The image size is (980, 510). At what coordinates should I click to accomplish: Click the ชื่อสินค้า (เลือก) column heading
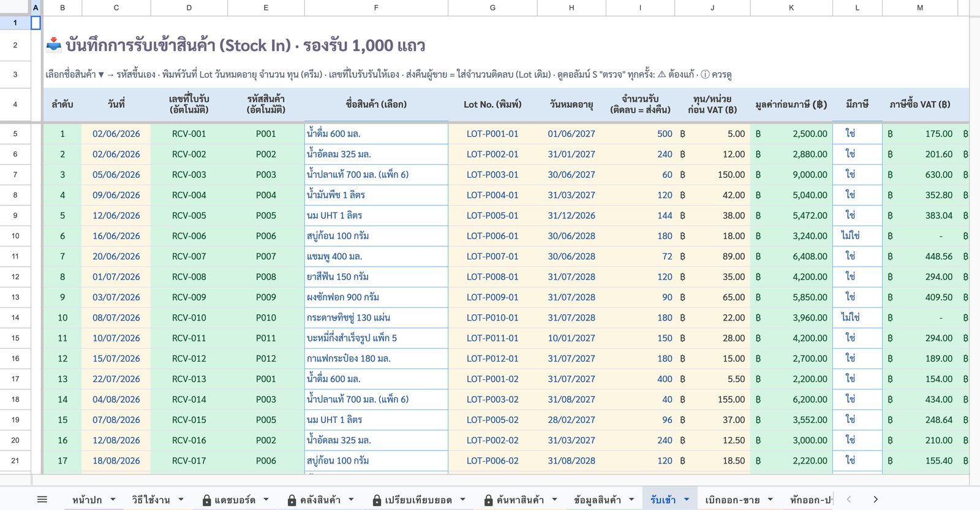coord(376,104)
